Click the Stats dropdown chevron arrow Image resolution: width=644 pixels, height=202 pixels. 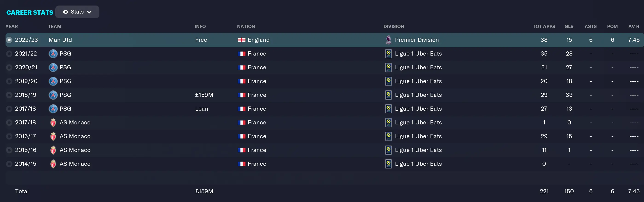point(89,12)
